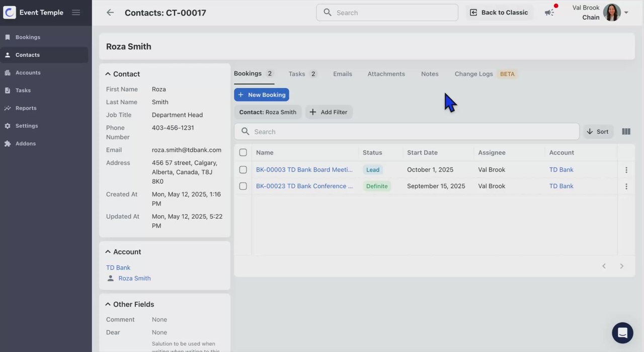Click phone number 403-456-1231
The width and height of the screenshot is (644, 352).
173,128
